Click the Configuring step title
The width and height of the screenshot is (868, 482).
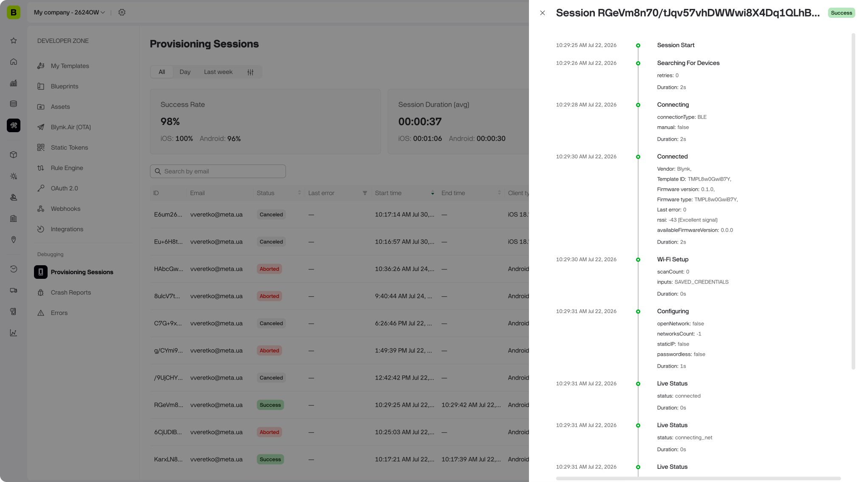click(x=673, y=311)
